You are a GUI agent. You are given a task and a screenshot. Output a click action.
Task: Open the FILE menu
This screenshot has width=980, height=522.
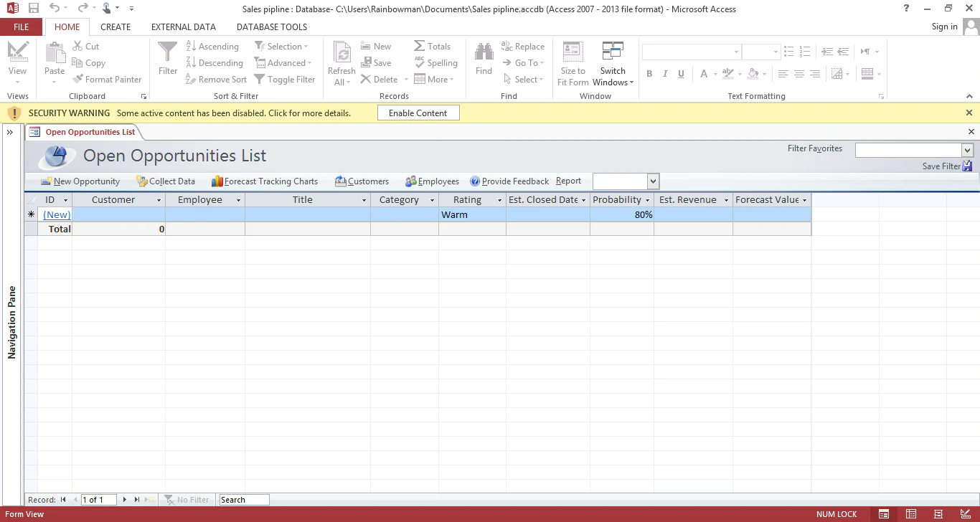pos(21,27)
